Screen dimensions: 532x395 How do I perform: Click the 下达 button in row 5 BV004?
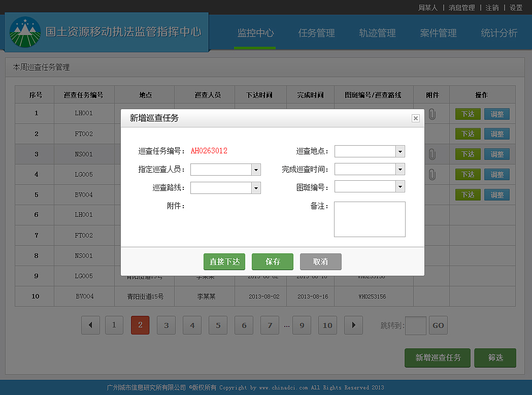[468, 195]
